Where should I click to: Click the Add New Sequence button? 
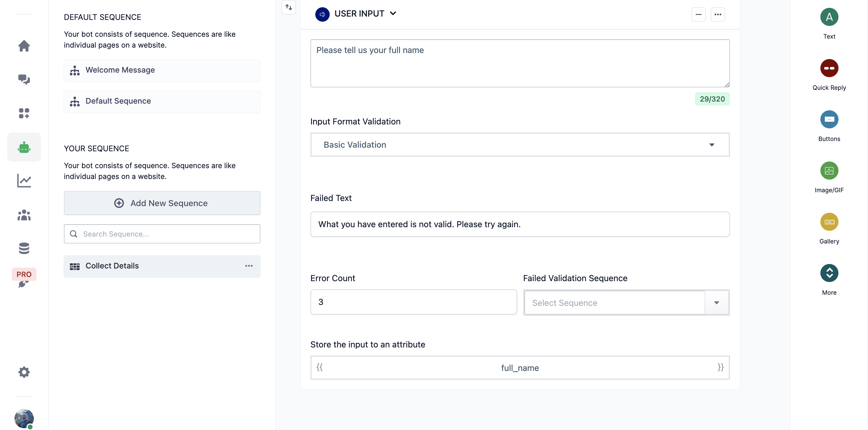point(162,203)
